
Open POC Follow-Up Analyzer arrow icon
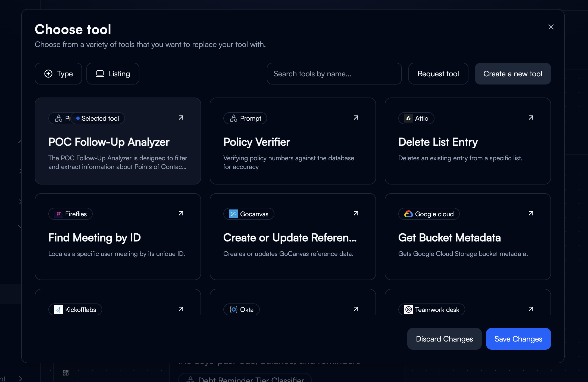[x=181, y=118]
